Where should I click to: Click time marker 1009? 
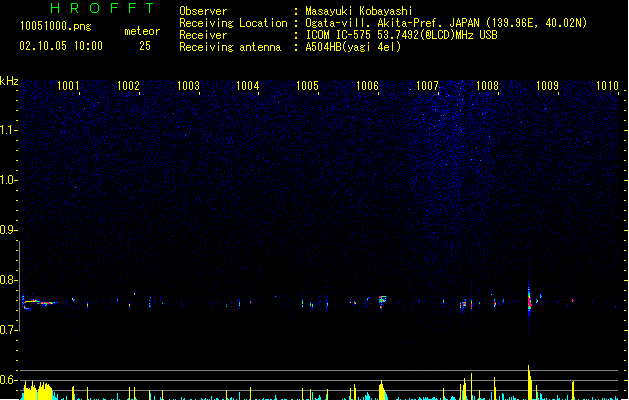coord(547,86)
